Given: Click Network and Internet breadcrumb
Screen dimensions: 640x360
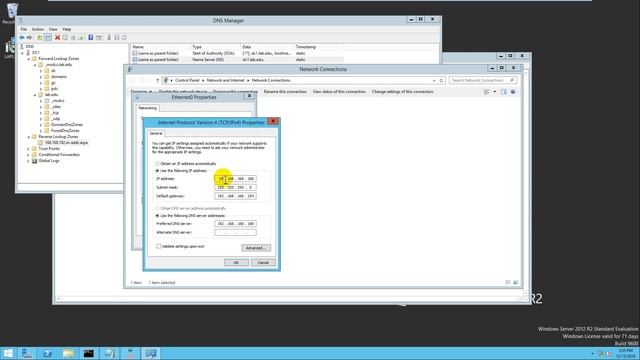Looking at the screenshot, I should (x=225, y=80).
